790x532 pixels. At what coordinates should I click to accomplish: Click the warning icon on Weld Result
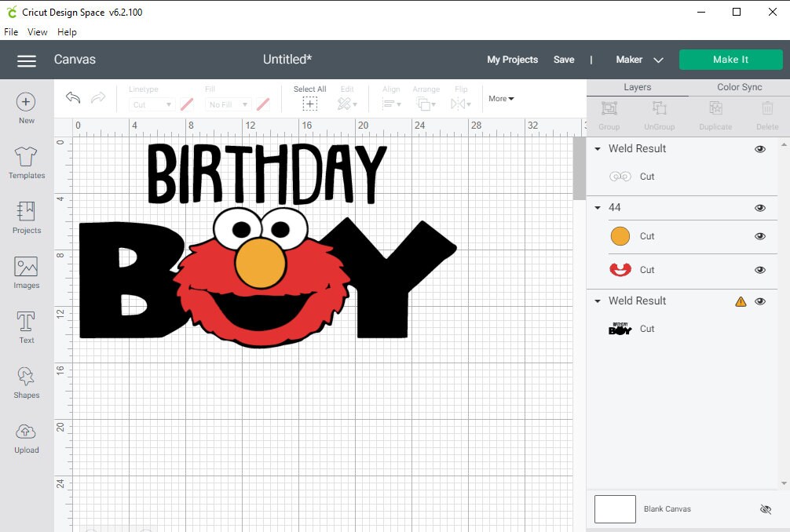point(741,301)
